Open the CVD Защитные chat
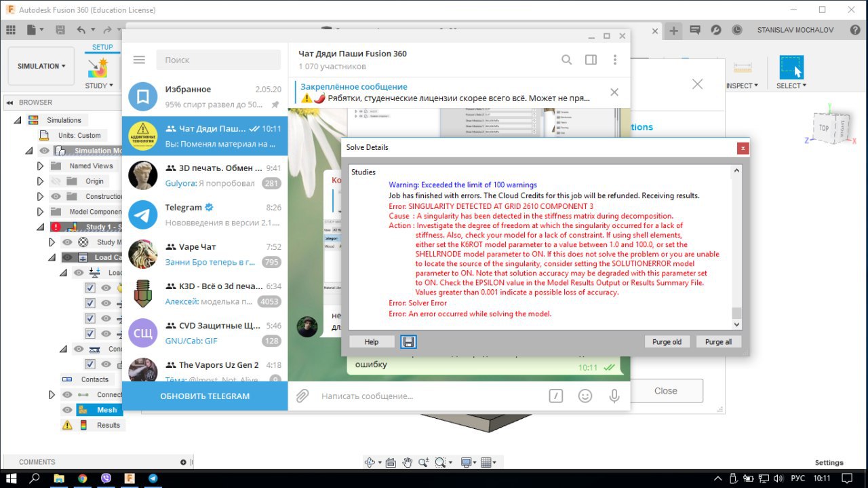Image resolution: width=868 pixels, height=488 pixels. (x=205, y=333)
